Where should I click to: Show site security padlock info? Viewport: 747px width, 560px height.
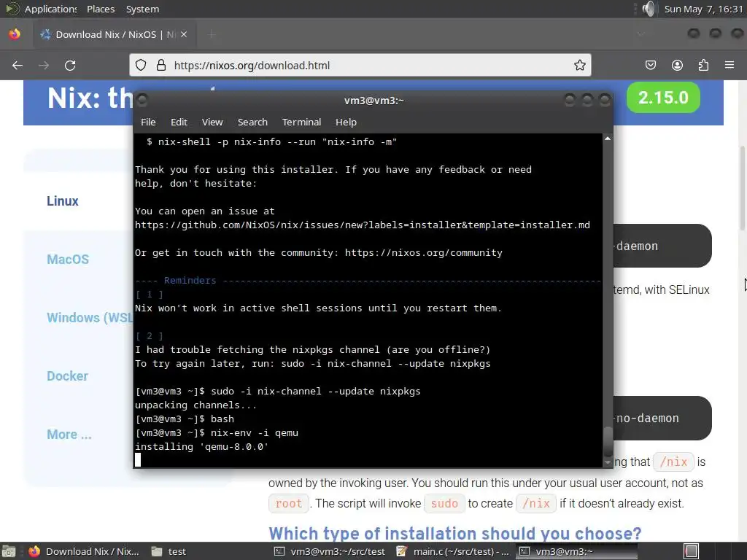tap(161, 65)
